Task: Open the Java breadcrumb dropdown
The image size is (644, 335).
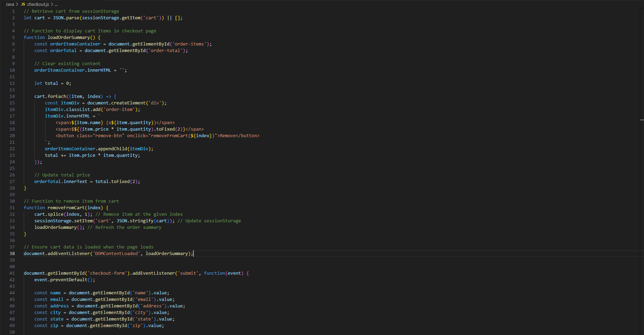Action: pyautogui.click(x=10, y=4)
